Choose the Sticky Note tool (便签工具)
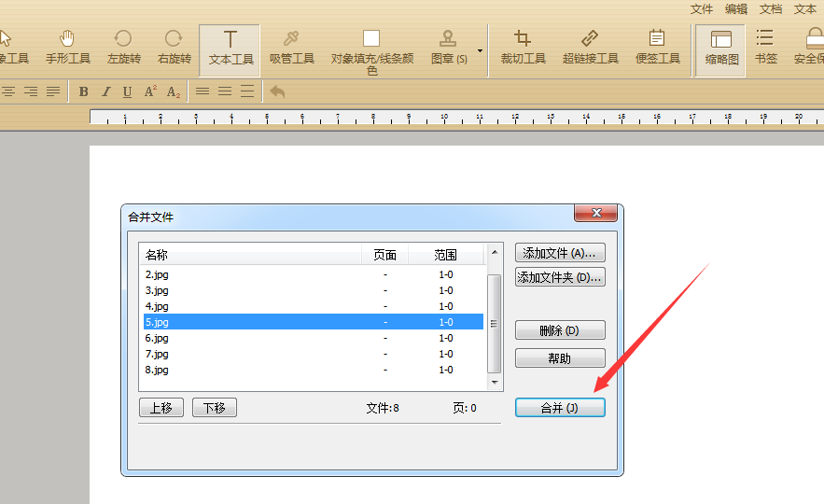 (657, 47)
